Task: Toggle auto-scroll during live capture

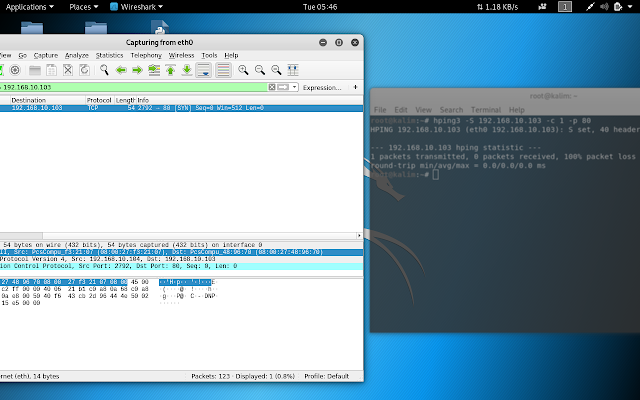Action: point(203,70)
